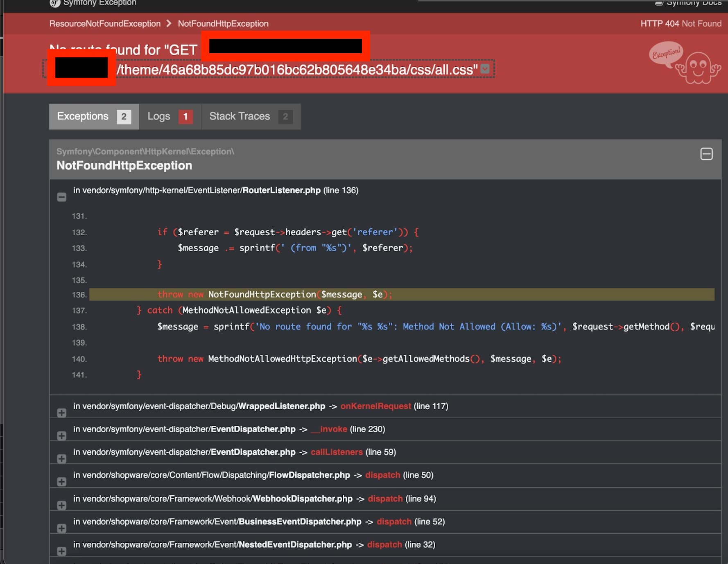
Task: Expand the BusinessEventDispatcher.php trace row
Action: click(61, 528)
